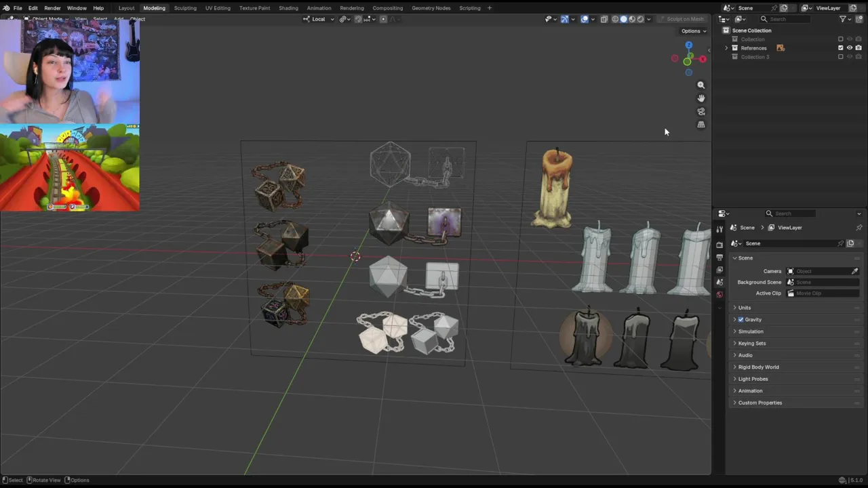Disable References collection in renders
This screenshot has width=868, height=488.
(859, 48)
